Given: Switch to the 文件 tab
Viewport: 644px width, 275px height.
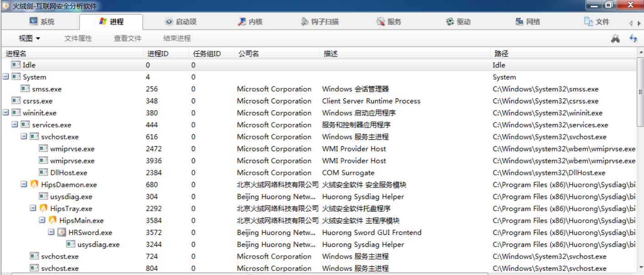Looking at the screenshot, I should click(597, 21).
